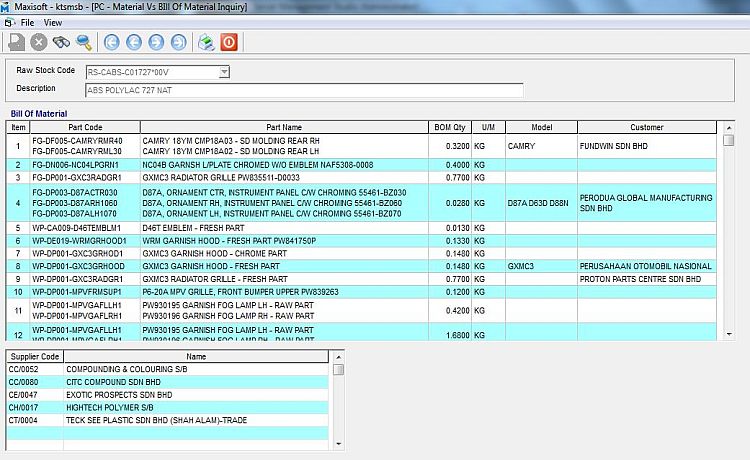Click the BOM Qty column header
750x460 pixels.
click(x=450, y=127)
